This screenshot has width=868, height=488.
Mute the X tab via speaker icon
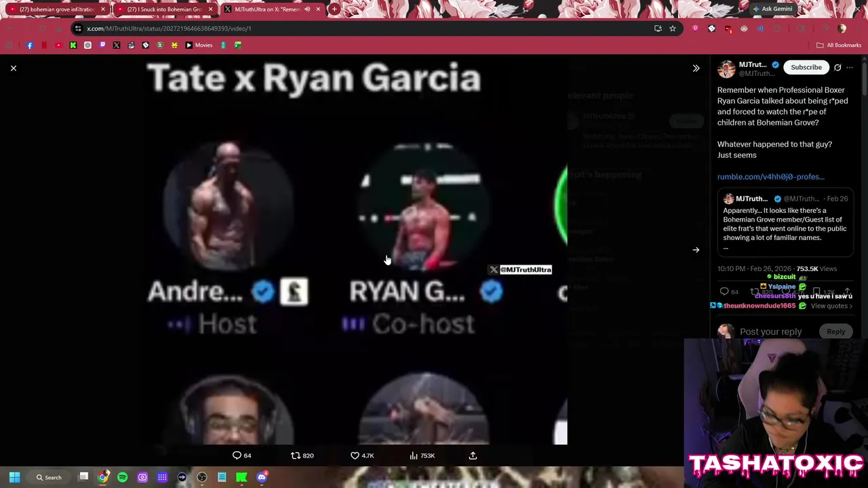click(307, 9)
